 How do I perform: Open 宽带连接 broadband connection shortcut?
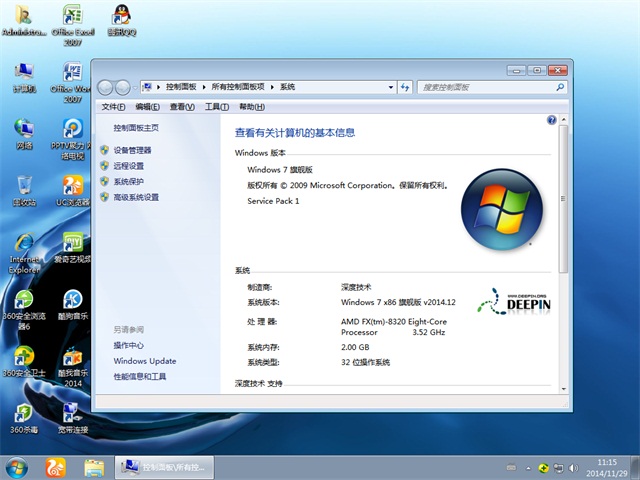pos(73,418)
